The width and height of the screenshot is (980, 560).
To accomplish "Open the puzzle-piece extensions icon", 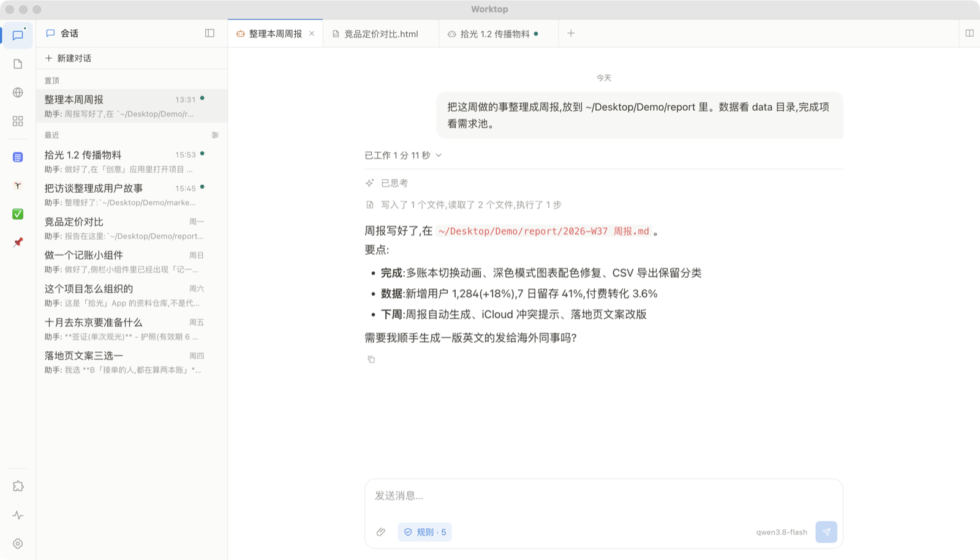I will [18, 487].
